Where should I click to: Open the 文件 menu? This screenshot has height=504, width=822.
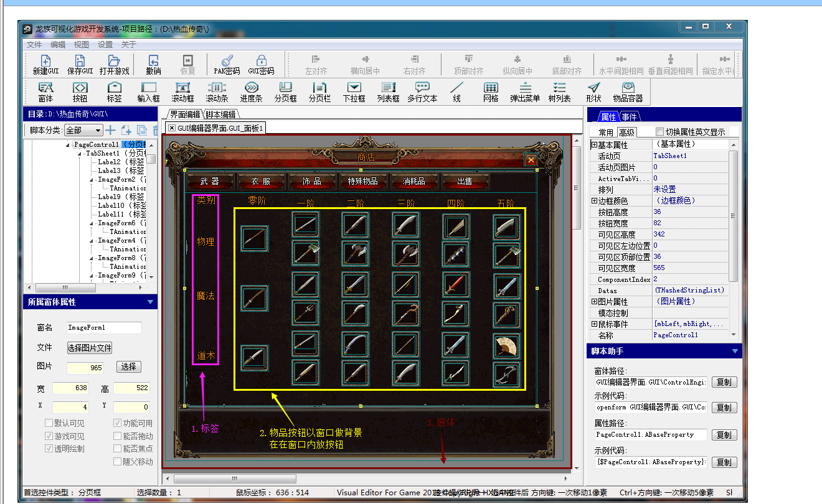pyautogui.click(x=34, y=44)
